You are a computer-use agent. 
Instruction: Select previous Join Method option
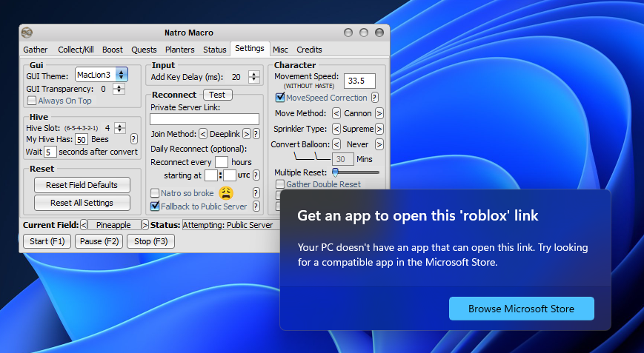pos(203,134)
